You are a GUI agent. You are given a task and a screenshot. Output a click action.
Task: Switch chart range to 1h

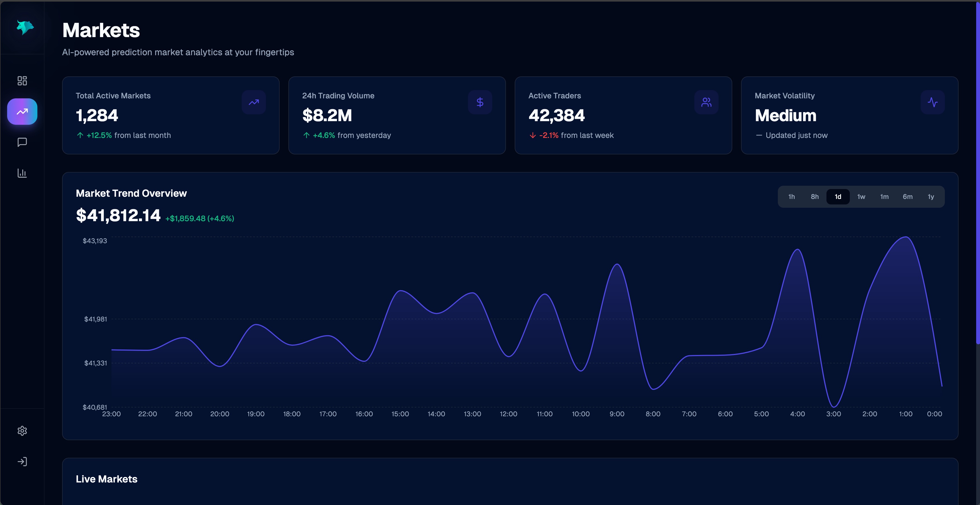[x=791, y=197]
